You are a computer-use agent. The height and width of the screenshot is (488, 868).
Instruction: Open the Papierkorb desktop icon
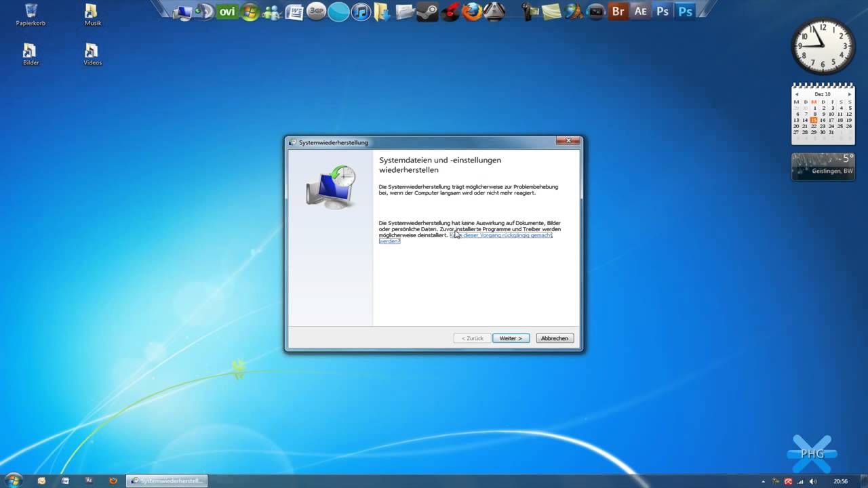[31, 15]
